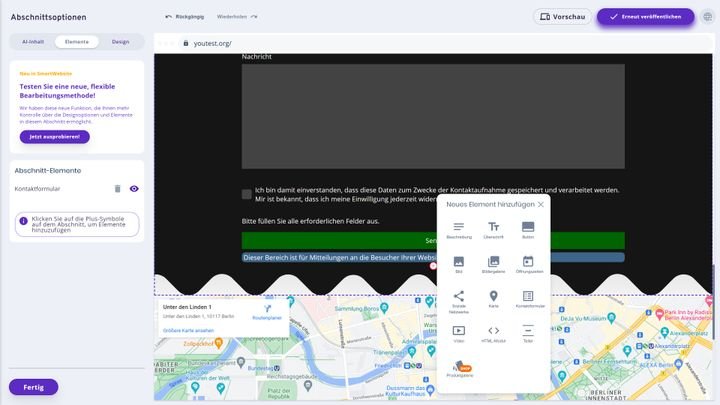Toggle visibility of Kontaktformular element
The height and width of the screenshot is (405, 720).
(x=134, y=188)
